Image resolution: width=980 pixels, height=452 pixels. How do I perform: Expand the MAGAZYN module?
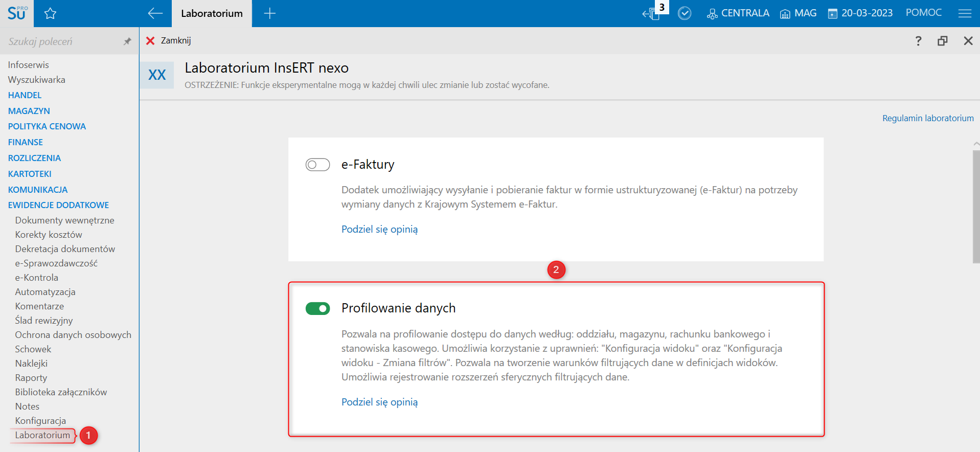pos(29,111)
